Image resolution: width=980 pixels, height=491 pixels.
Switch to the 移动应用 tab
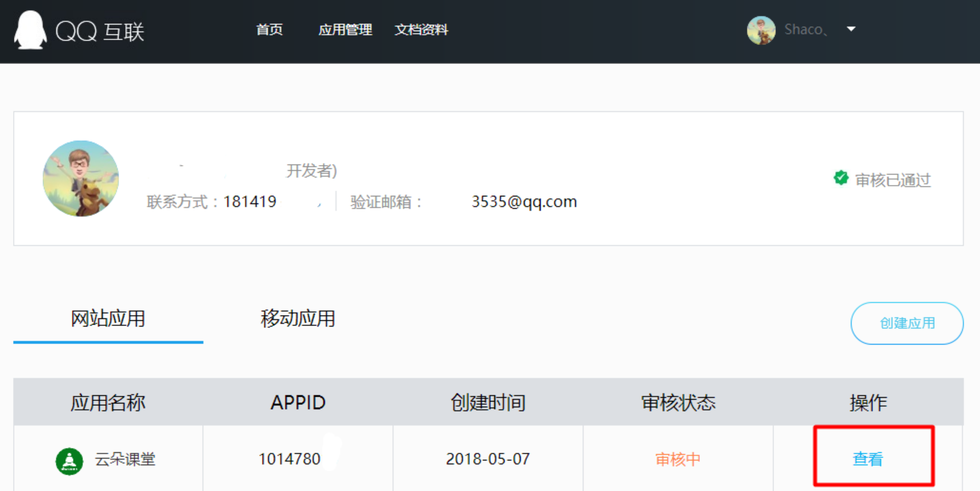click(x=298, y=318)
